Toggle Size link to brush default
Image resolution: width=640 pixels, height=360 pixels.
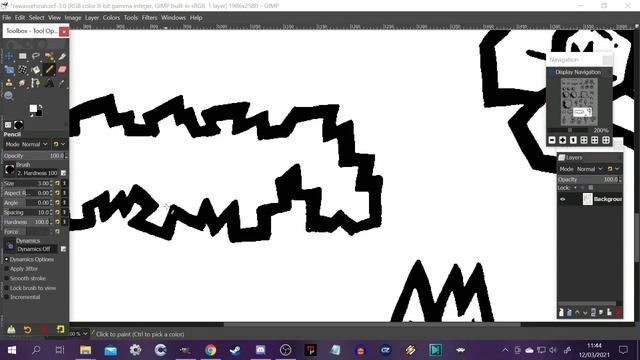coord(64,183)
